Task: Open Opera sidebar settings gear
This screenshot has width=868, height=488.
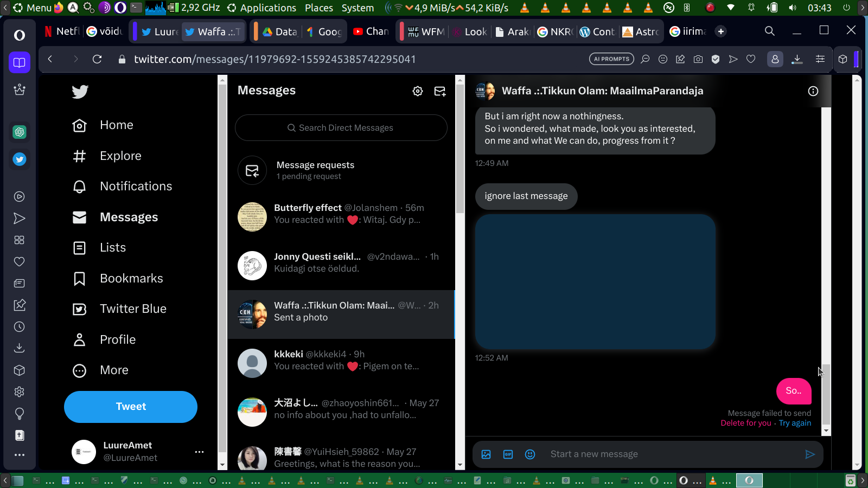Action: coord(20,392)
